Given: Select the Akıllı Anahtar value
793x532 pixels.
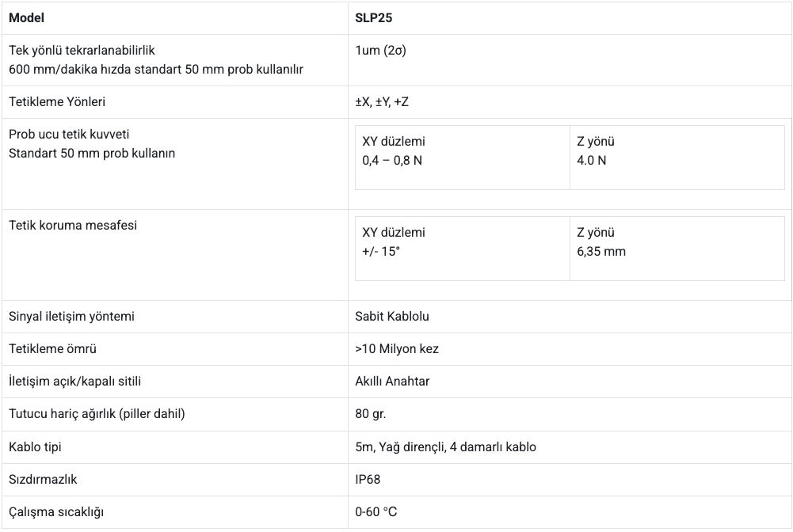Looking at the screenshot, I should click(392, 382).
